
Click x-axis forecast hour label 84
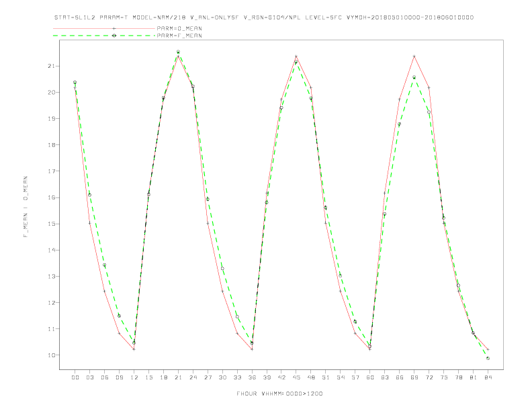[x=488, y=377]
